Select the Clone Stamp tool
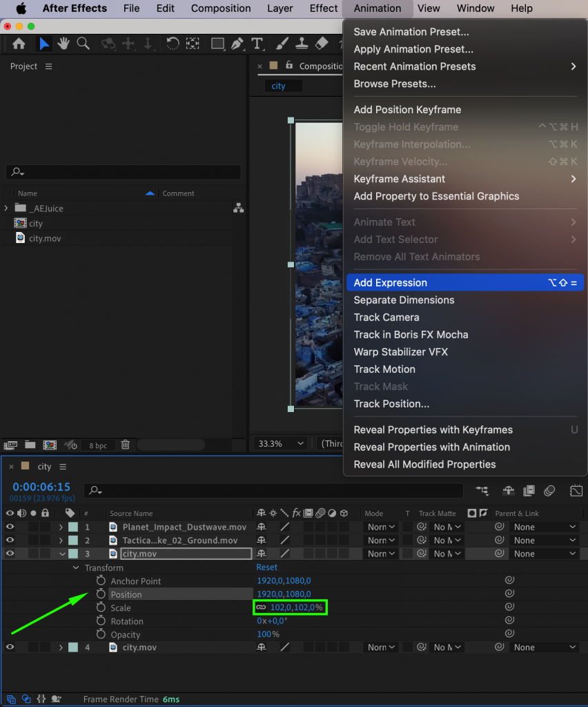The image size is (588, 707). click(302, 43)
